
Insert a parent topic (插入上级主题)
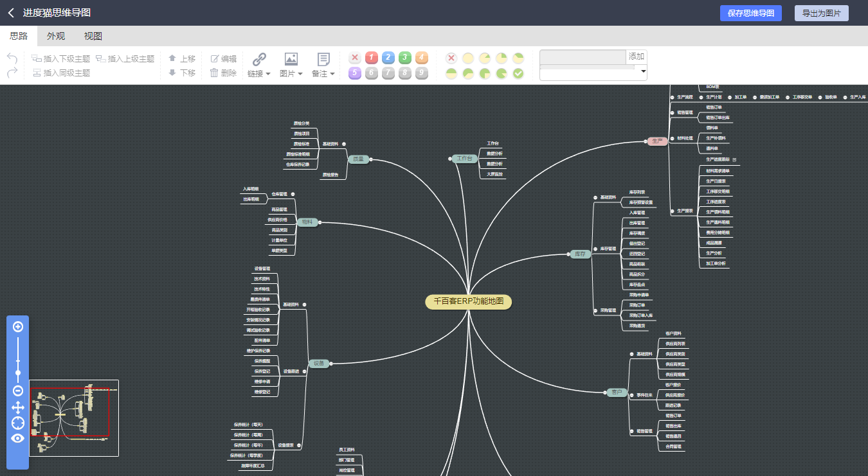(125, 58)
